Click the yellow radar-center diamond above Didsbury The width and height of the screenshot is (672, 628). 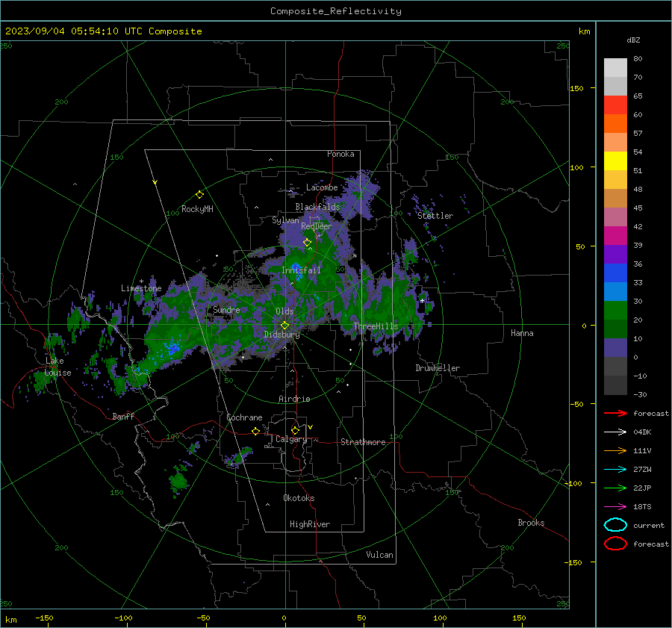coord(285,326)
